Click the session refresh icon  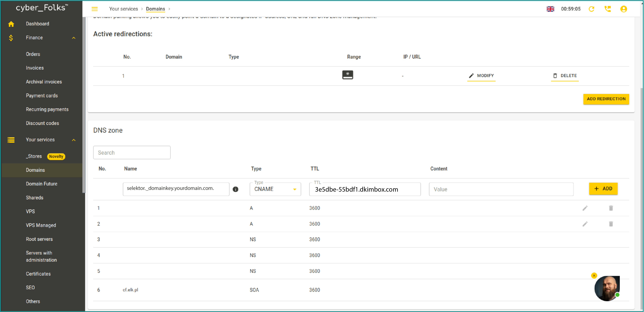click(591, 9)
